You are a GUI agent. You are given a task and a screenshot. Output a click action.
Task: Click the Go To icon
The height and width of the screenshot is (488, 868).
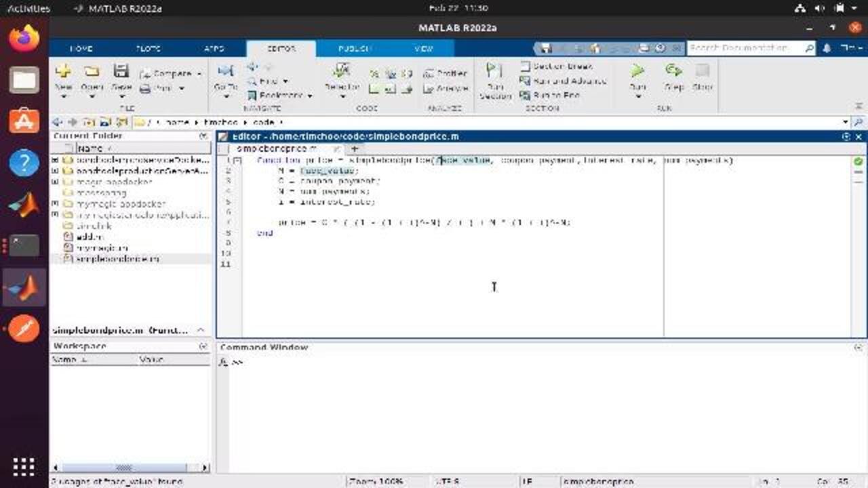tap(225, 72)
